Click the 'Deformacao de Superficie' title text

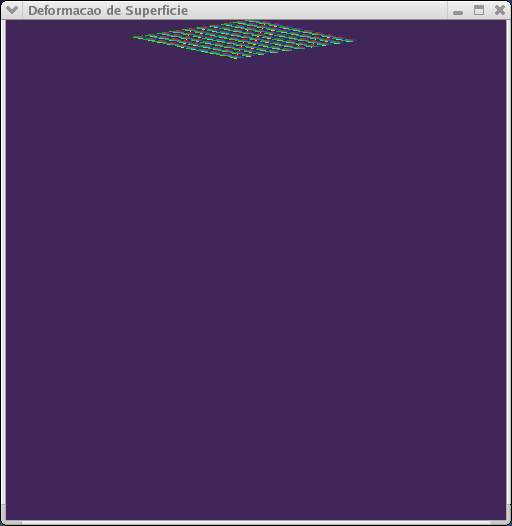pyautogui.click(x=108, y=10)
